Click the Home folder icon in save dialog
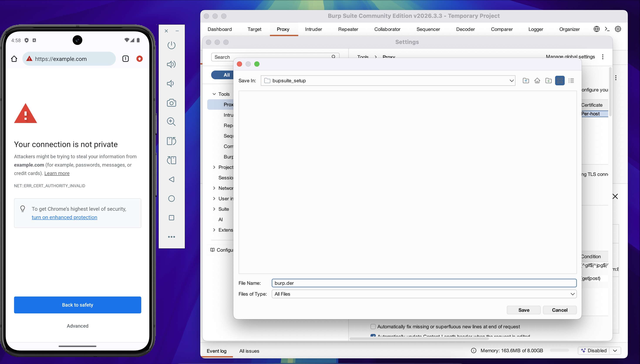The height and width of the screenshot is (364, 640). [537, 81]
